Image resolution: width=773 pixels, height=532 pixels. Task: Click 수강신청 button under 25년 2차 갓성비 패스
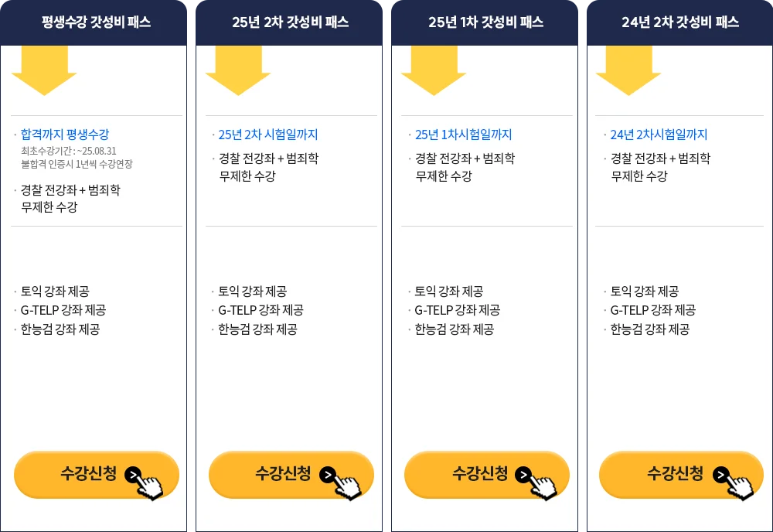291,474
